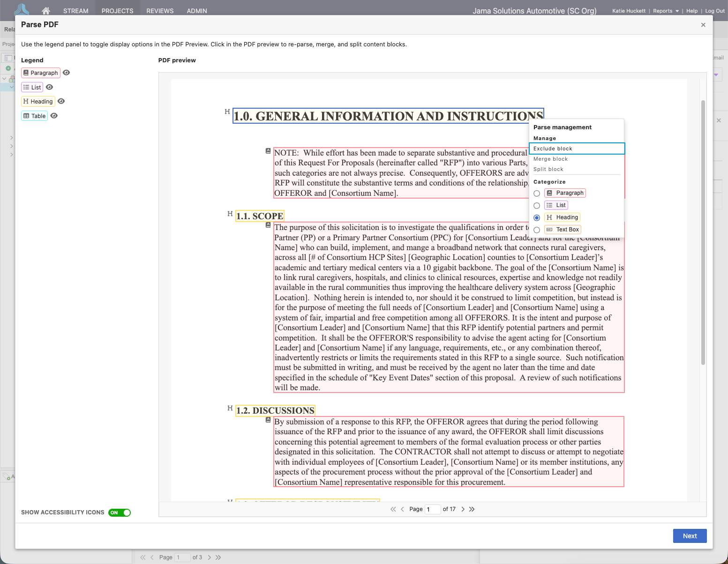This screenshot has width=728, height=564.
Task: Close the Parse PDF dialog
Action: click(703, 25)
